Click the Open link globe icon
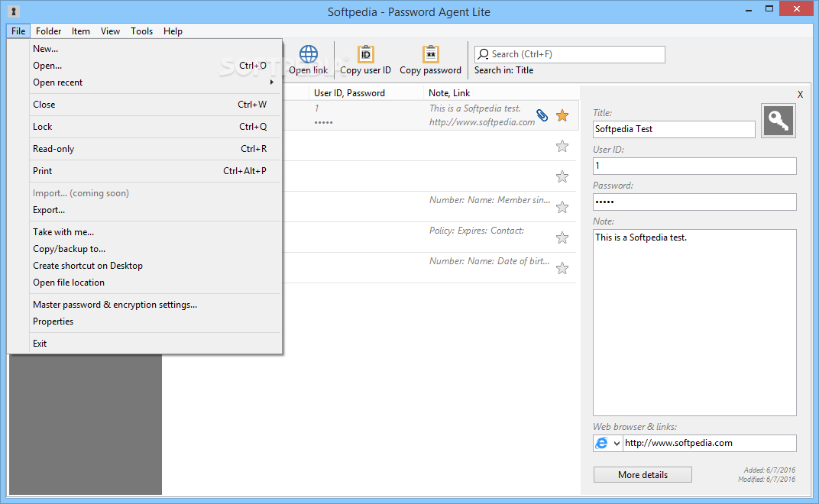The height and width of the screenshot is (504, 819). 308,53
